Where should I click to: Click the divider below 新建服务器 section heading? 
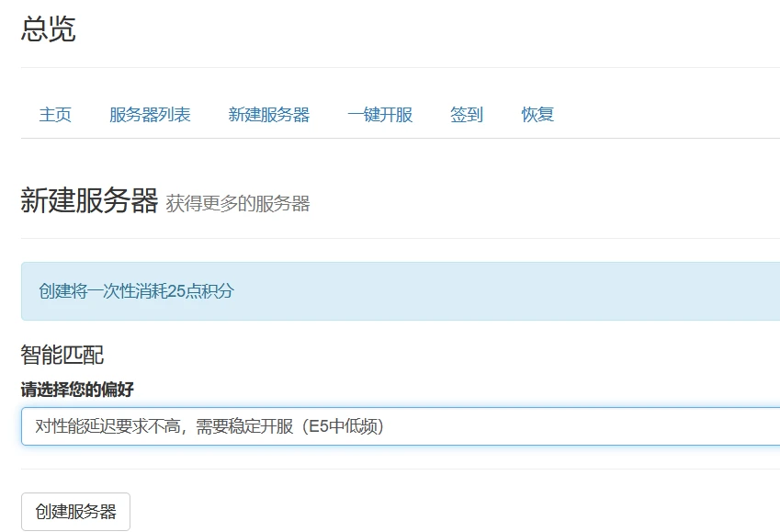(x=401, y=238)
